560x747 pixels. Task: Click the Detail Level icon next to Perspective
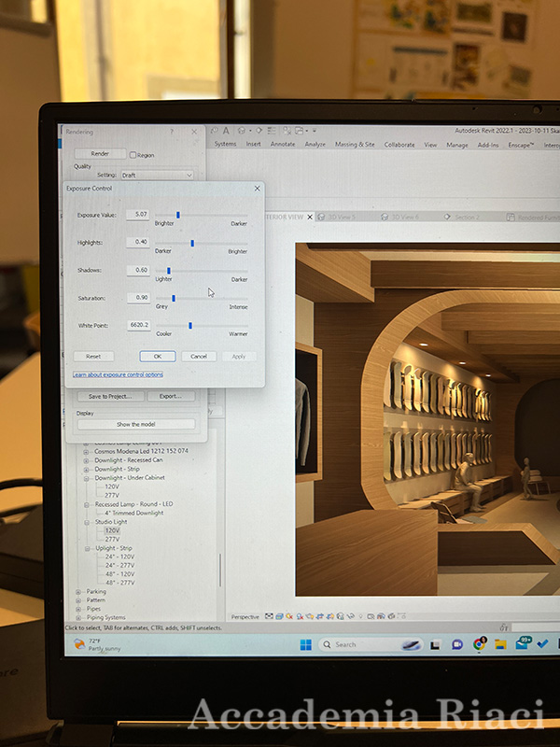point(270,616)
